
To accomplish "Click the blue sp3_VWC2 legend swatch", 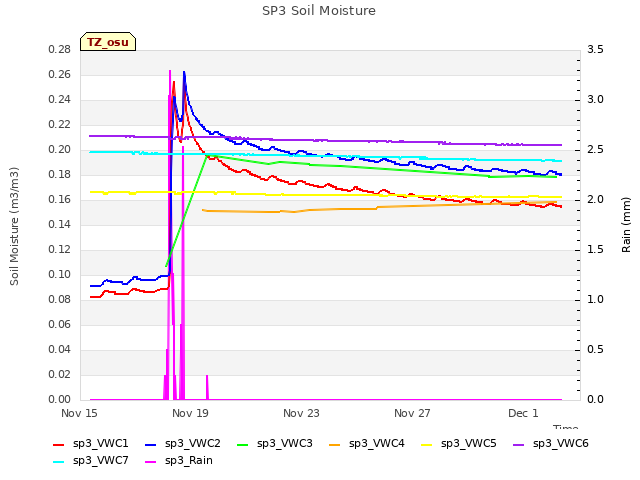I will click(x=151, y=444).
